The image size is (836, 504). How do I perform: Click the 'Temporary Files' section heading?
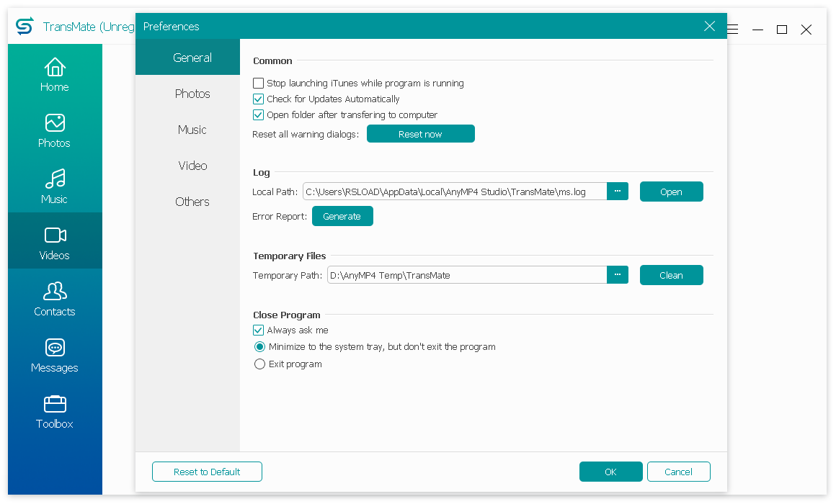pyautogui.click(x=290, y=256)
